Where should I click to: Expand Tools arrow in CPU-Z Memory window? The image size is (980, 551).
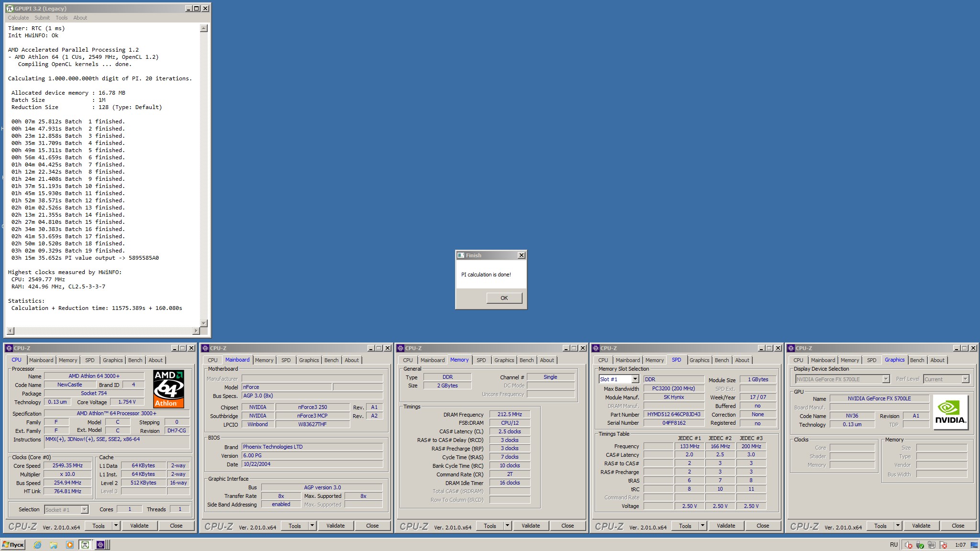click(507, 526)
